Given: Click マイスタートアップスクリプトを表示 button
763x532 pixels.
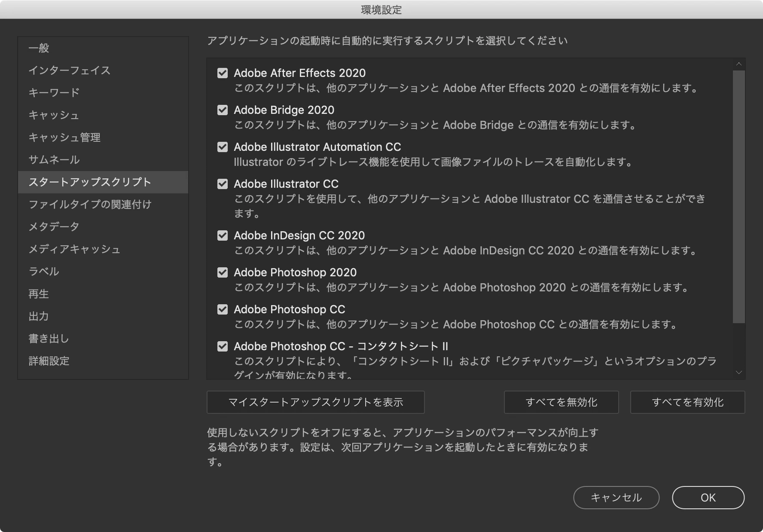Looking at the screenshot, I should pyautogui.click(x=316, y=402).
